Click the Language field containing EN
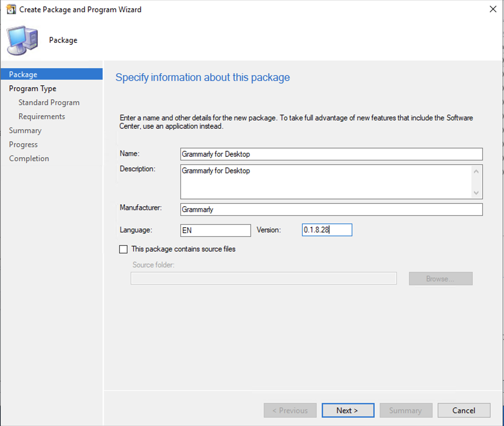504x426 pixels. coord(215,230)
